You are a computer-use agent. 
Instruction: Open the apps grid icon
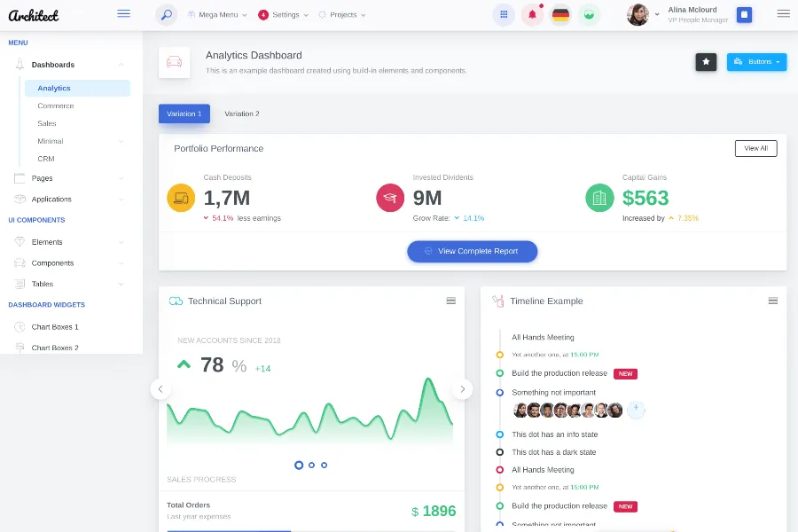tap(504, 14)
